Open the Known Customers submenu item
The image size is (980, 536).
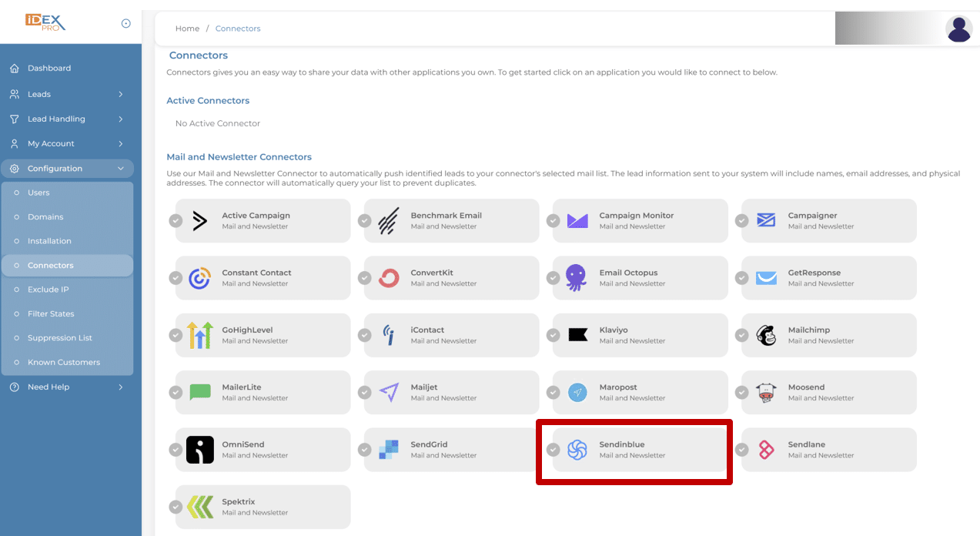[67, 362]
